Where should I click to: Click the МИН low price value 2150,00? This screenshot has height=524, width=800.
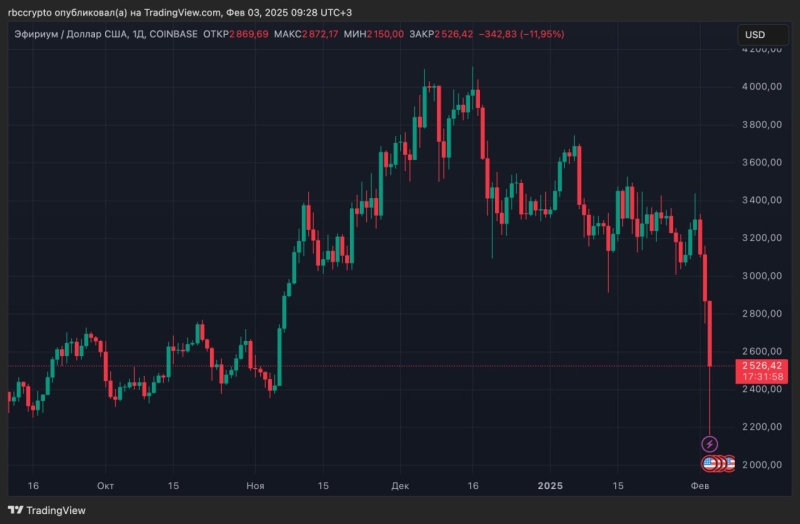pyautogui.click(x=384, y=34)
